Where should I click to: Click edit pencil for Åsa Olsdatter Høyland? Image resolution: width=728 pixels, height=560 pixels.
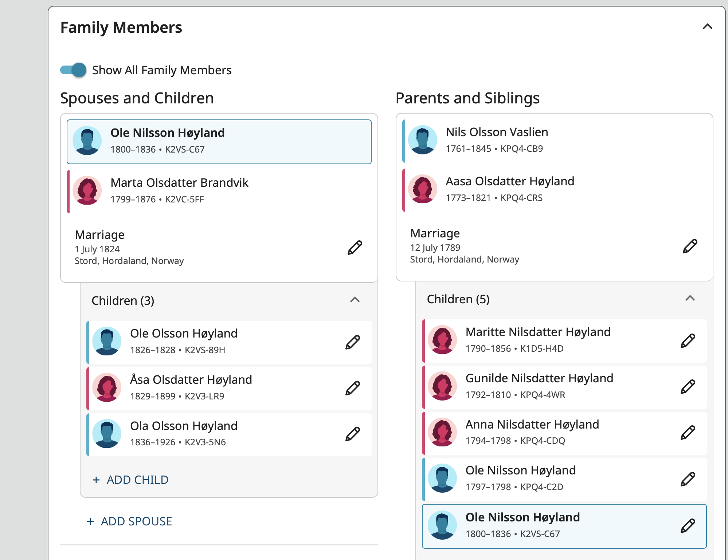pyautogui.click(x=352, y=388)
